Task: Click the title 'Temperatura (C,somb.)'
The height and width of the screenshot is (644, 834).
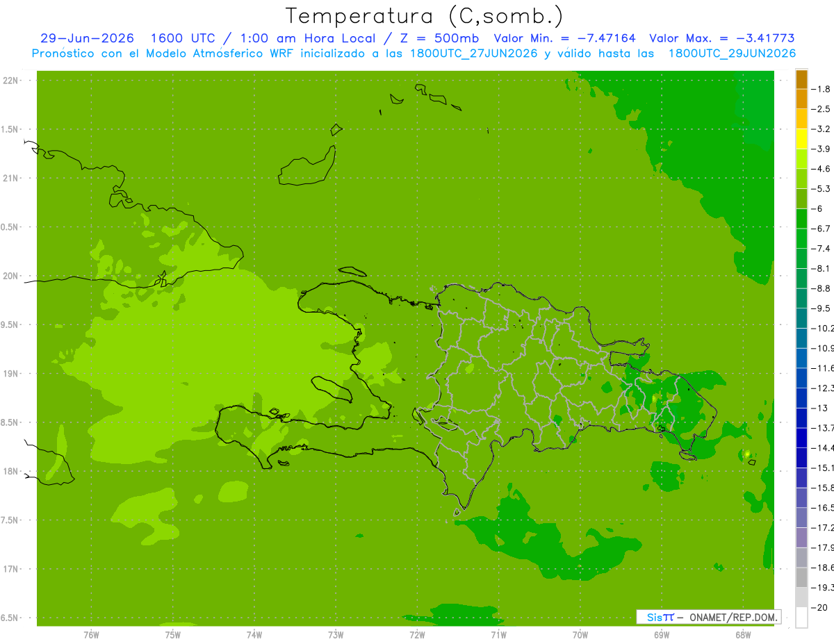Action: (424, 16)
